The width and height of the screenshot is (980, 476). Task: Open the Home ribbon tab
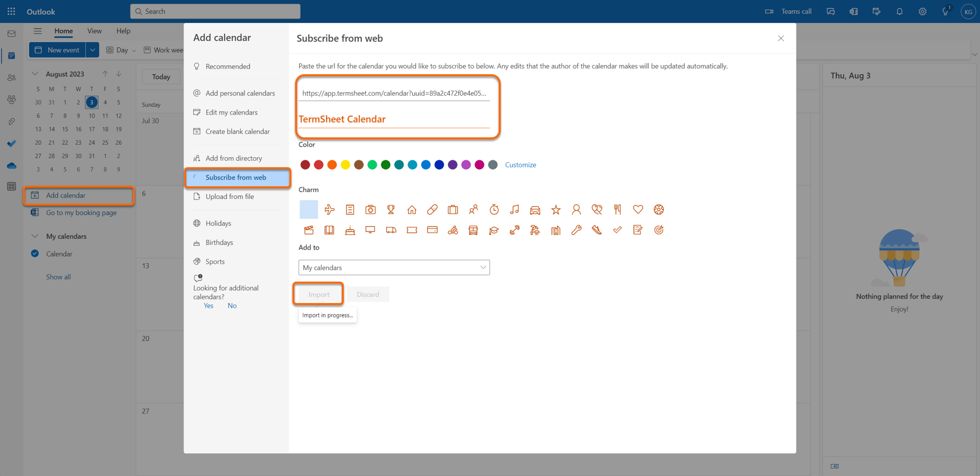coord(63,31)
